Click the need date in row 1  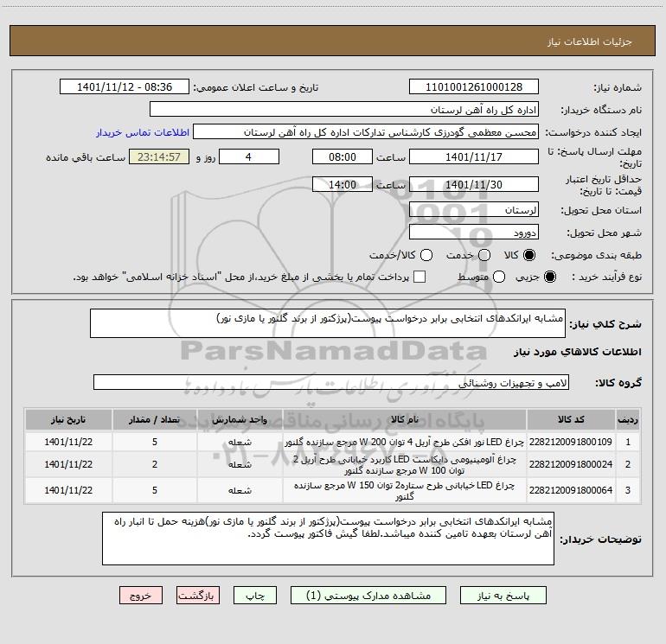pyautogui.click(x=68, y=442)
